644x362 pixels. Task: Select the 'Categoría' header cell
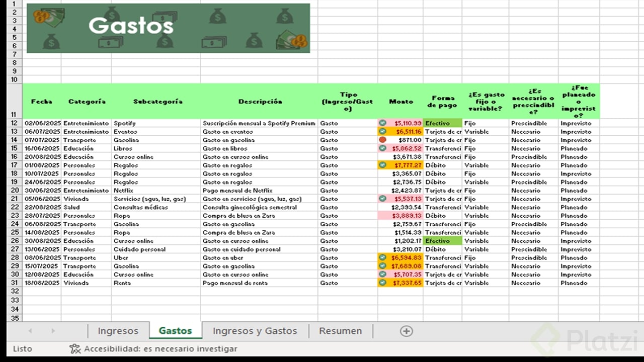coord(87,101)
